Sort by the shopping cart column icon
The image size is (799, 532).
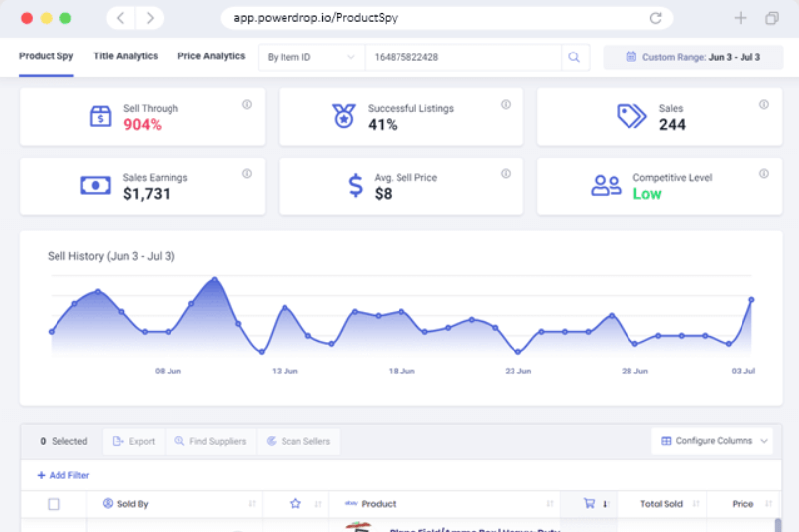click(589, 503)
